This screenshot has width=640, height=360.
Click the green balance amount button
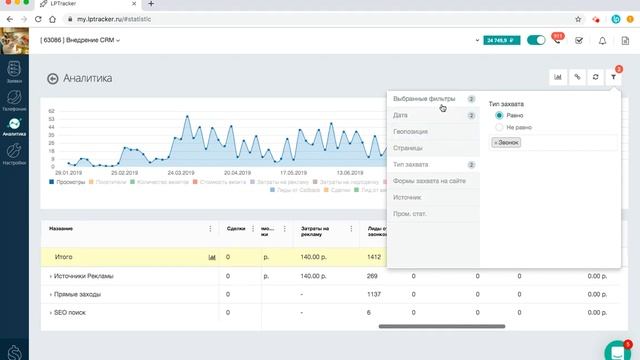point(502,40)
